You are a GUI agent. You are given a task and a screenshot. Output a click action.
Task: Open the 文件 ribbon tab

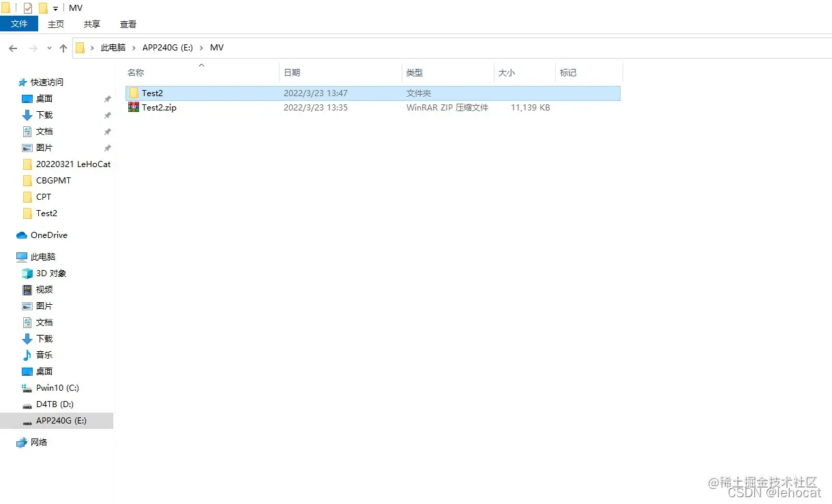(19, 24)
